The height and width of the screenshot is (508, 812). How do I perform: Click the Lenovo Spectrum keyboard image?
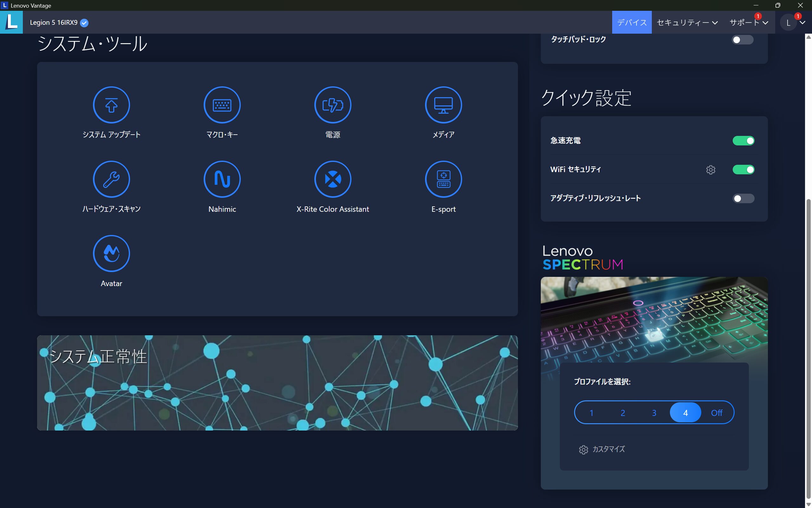(654, 319)
